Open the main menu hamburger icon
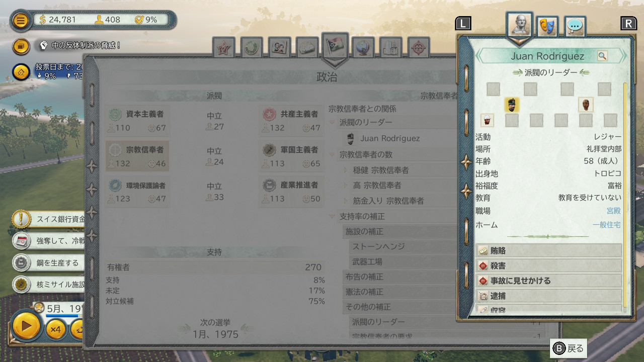Screen dimensions: 644x362 [x=21, y=20]
